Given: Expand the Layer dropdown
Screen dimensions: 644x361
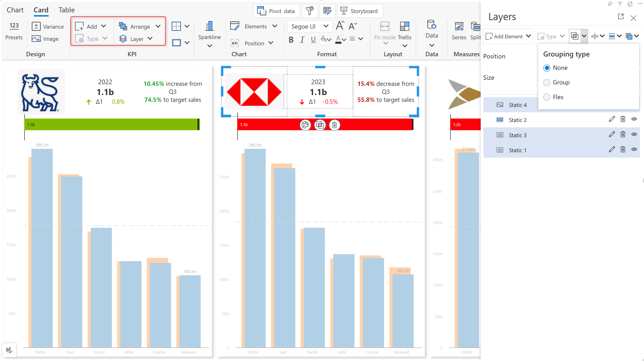Looking at the screenshot, I should tap(150, 39).
